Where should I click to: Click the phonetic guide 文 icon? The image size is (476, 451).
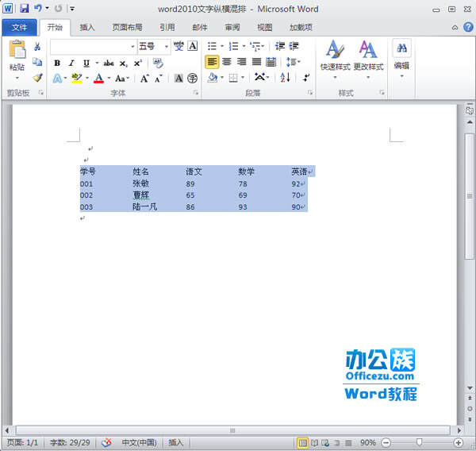[x=178, y=46]
